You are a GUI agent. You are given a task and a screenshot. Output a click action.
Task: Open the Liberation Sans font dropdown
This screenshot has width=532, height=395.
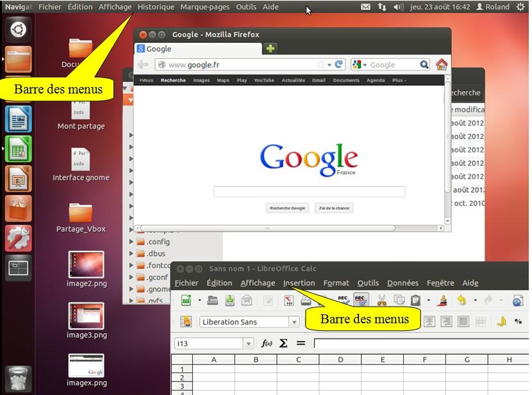294,322
